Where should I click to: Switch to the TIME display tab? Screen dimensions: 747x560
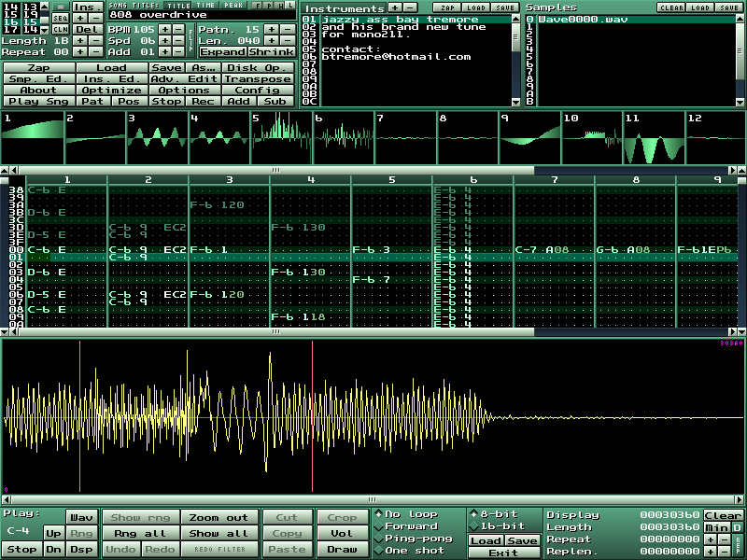point(204,6)
